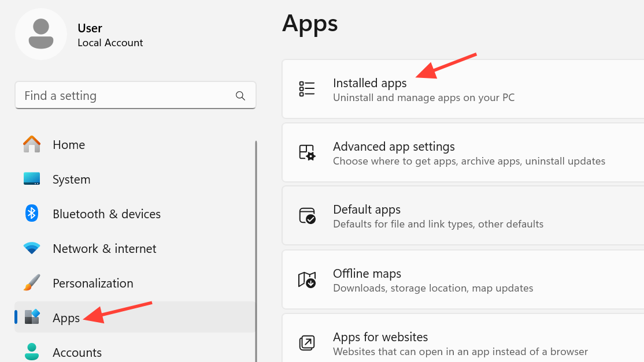The image size is (644, 362).
Task: Open Default apps
Action: tap(463, 216)
